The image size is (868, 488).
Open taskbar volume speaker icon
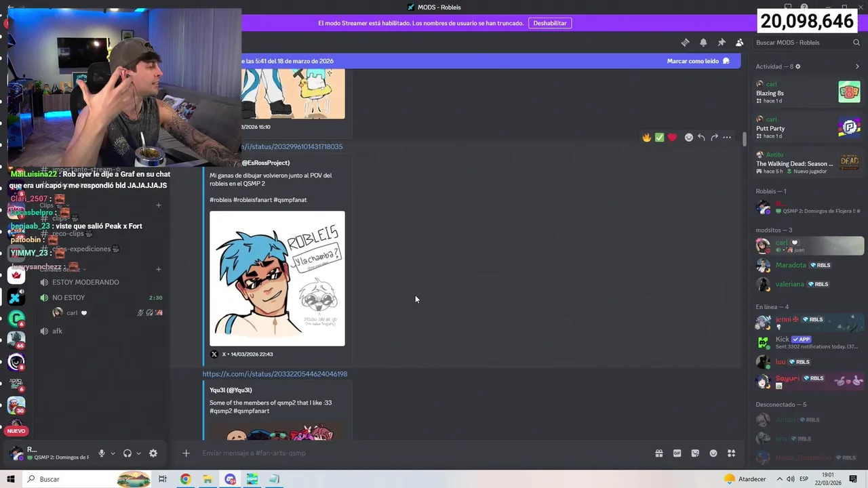[791, 479]
